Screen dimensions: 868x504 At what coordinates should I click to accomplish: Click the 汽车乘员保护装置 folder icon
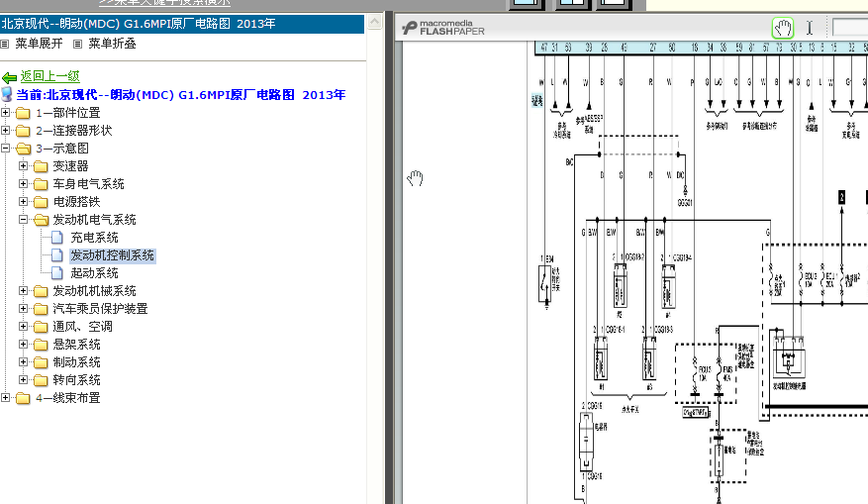[x=41, y=309]
